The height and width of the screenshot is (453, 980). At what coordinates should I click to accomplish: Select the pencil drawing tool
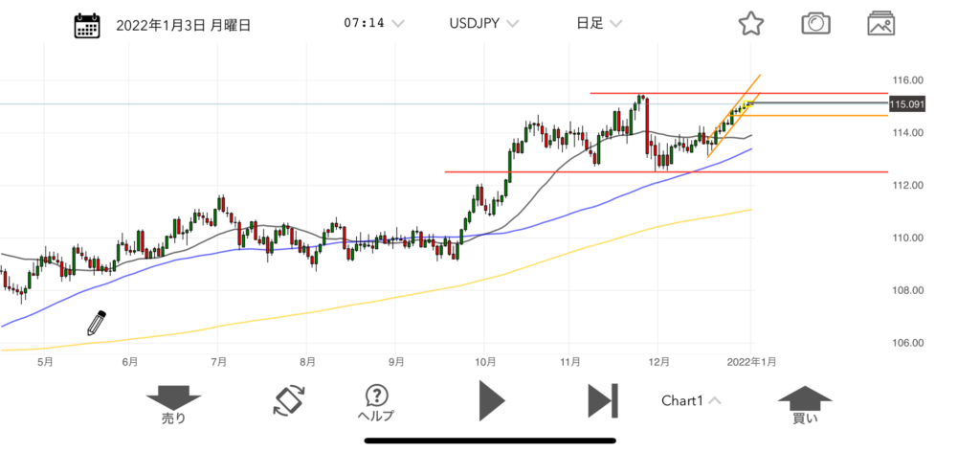click(96, 323)
